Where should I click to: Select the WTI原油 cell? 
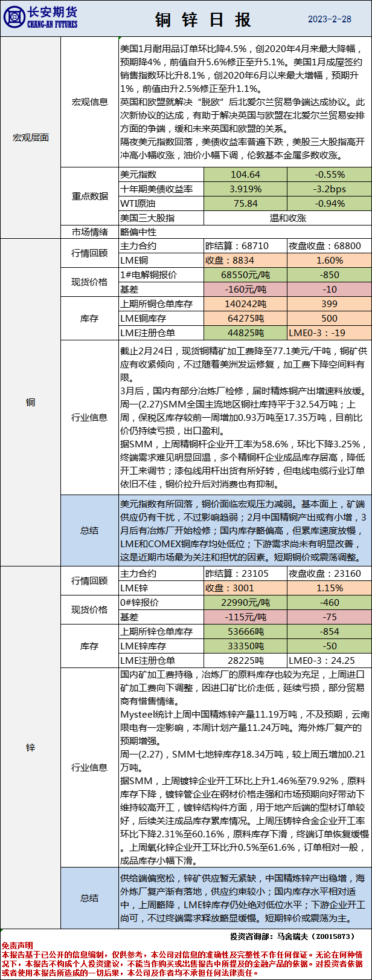point(161,203)
